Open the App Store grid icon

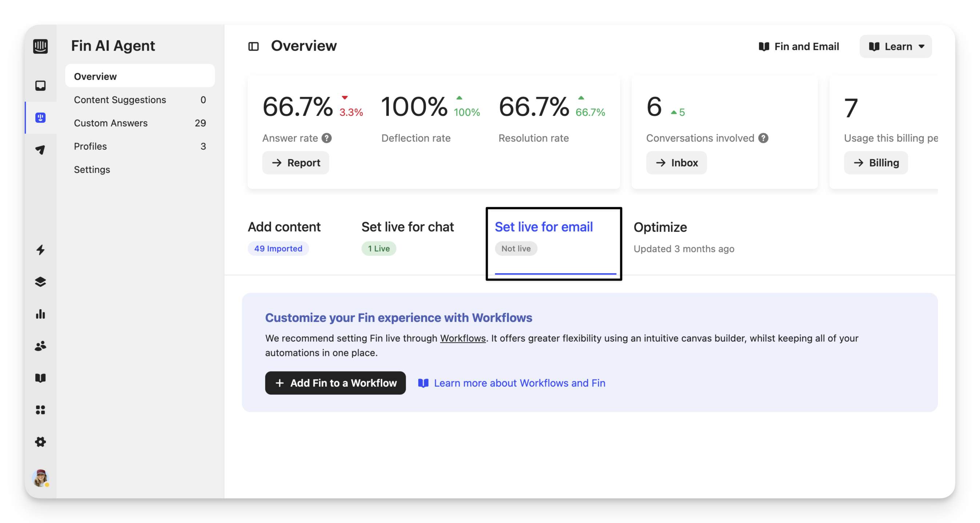pyautogui.click(x=40, y=410)
